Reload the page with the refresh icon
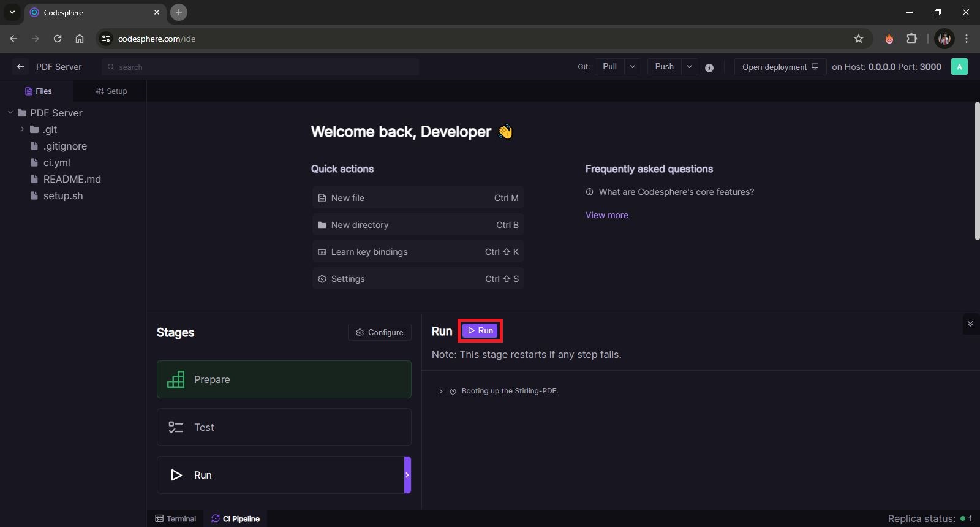 58,39
